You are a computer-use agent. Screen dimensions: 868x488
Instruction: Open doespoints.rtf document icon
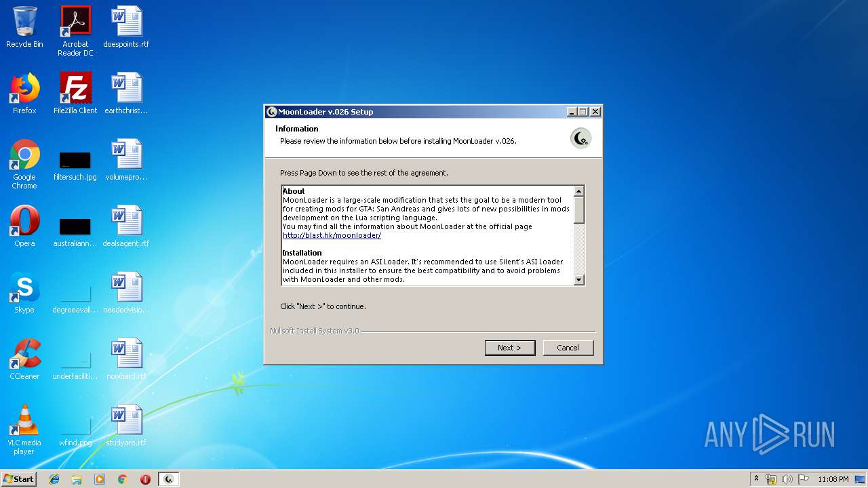(x=126, y=27)
